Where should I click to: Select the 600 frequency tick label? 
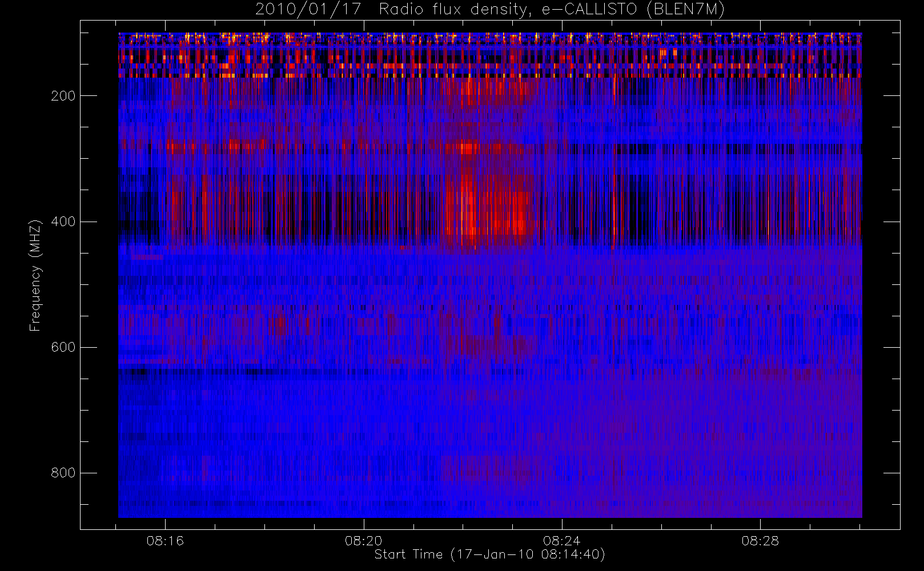(63, 347)
